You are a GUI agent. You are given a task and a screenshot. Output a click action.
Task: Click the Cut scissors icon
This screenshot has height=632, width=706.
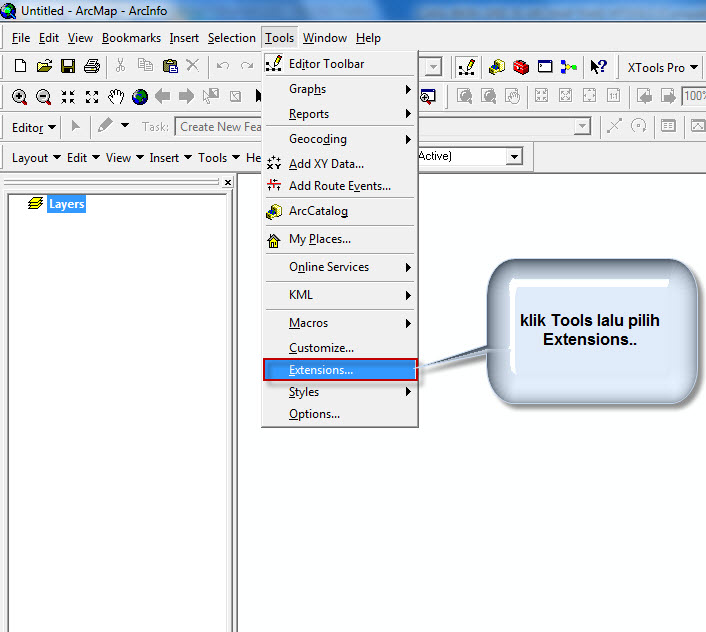click(x=120, y=65)
